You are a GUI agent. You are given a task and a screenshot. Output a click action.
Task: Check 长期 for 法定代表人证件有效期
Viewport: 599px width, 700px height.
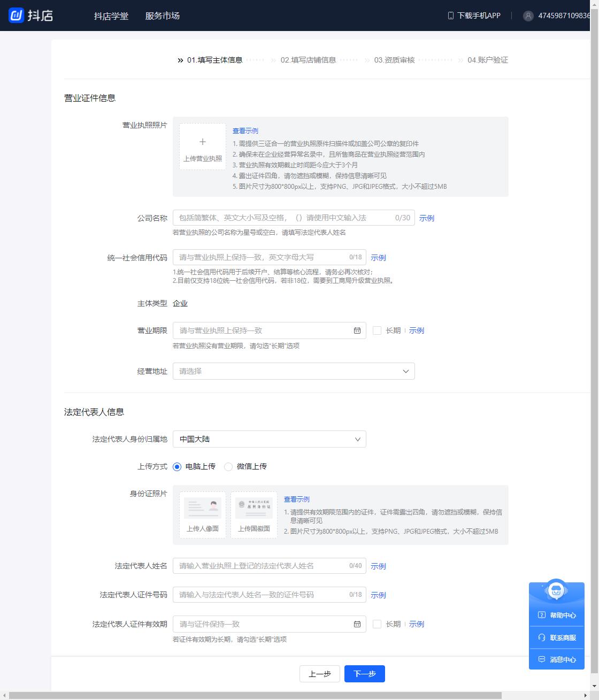[377, 624]
